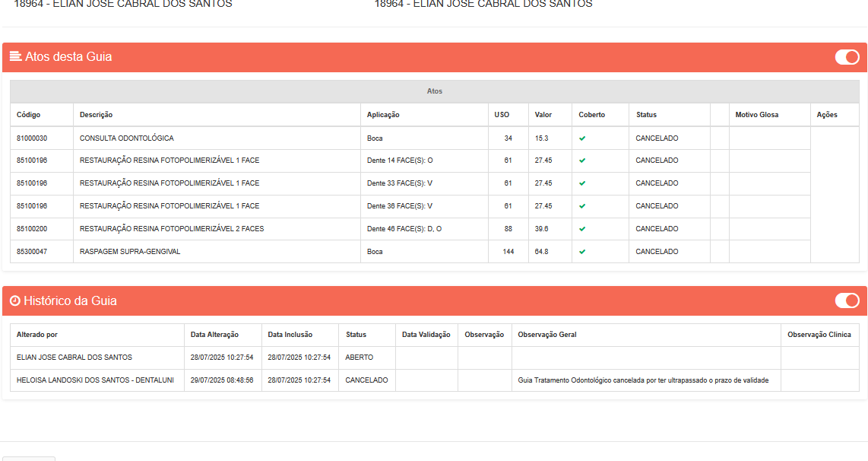Click Coberto checkmark for Dente 33 row
Image resolution: width=868 pixels, height=461 pixels.
coord(582,183)
